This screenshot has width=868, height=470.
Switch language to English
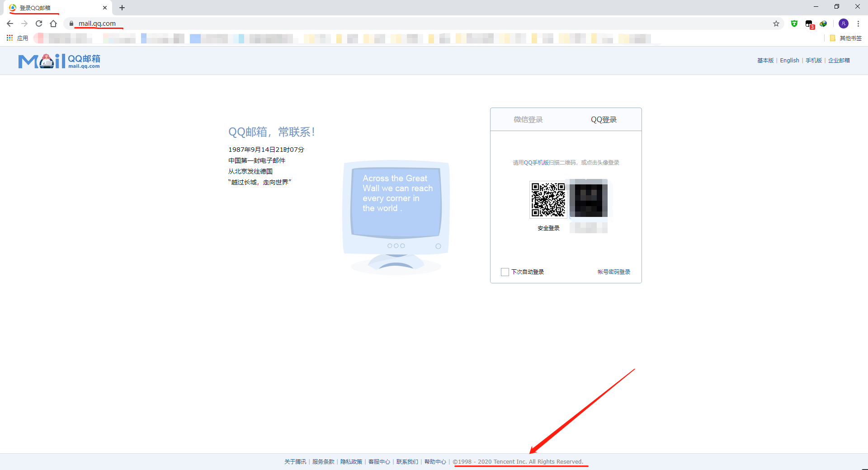click(789, 61)
